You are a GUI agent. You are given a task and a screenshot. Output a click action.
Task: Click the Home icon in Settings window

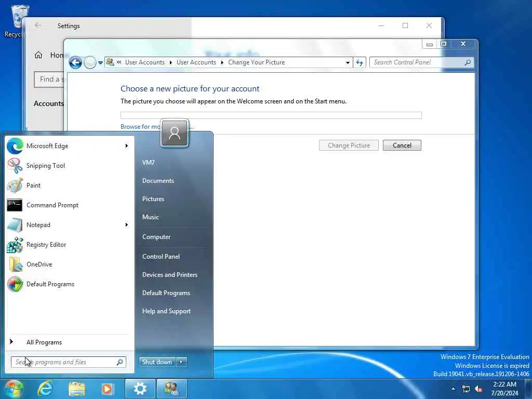(x=38, y=55)
